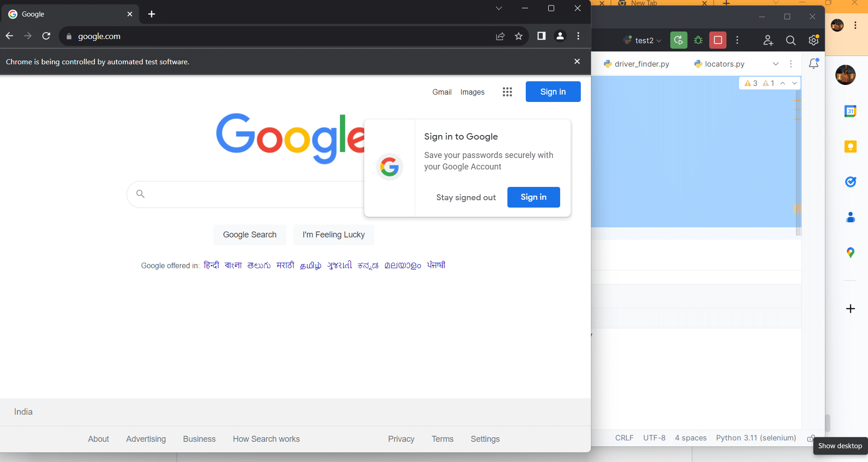The image size is (868, 462).
Task: Expand hidden editor tabs chevron
Action: tap(776, 64)
